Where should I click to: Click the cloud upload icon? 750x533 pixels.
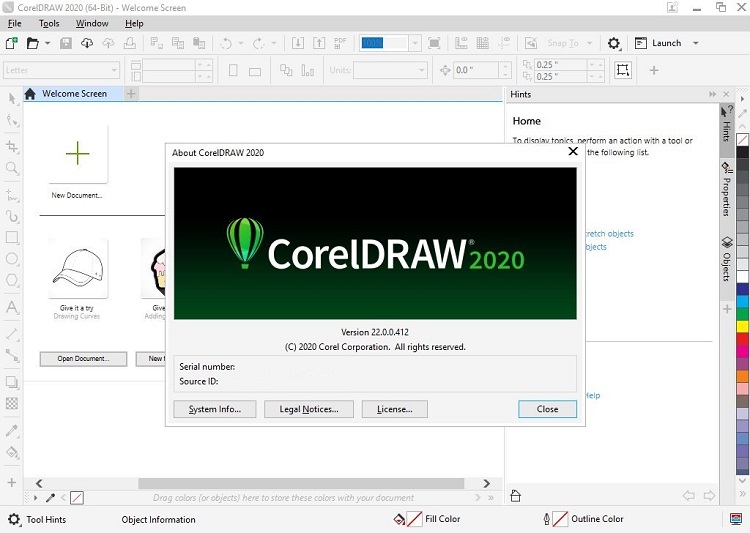109,44
